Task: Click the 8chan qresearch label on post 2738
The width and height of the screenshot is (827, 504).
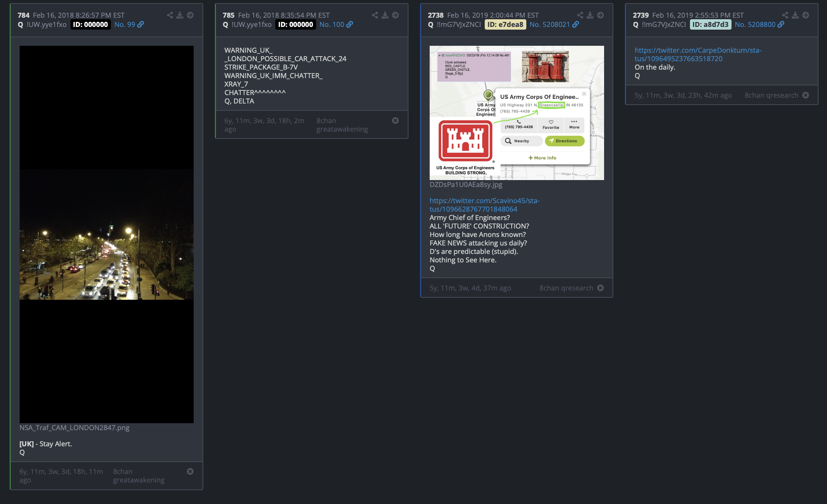Action: [x=566, y=288]
